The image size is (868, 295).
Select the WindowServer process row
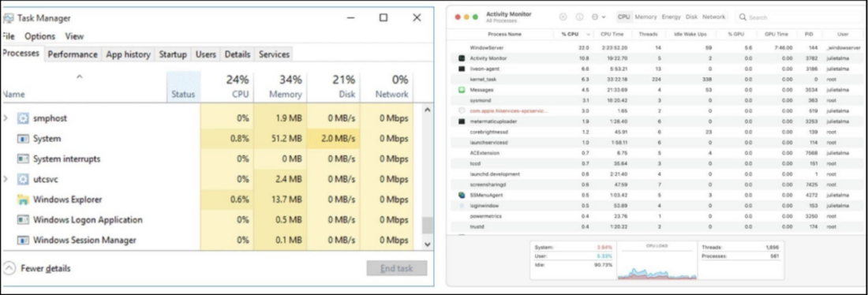coord(657,47)
